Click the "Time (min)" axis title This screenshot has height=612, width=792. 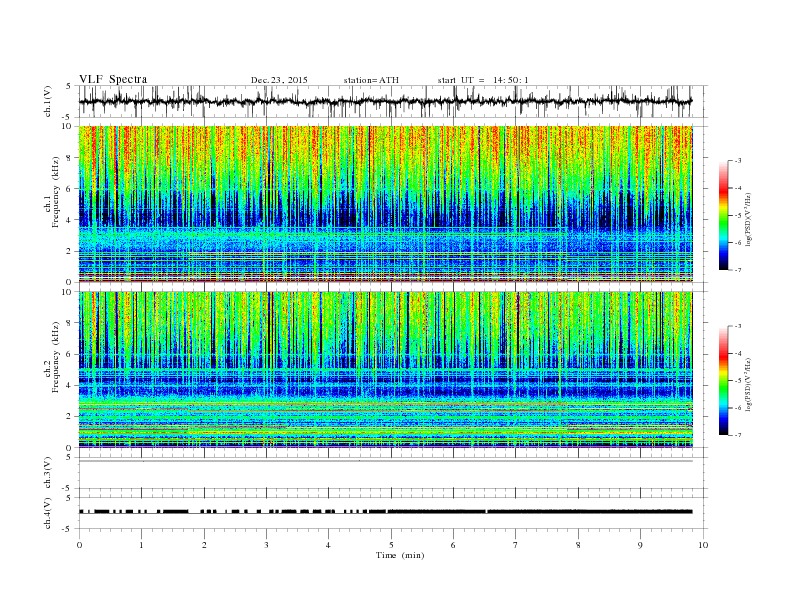(x=400, y=555)
